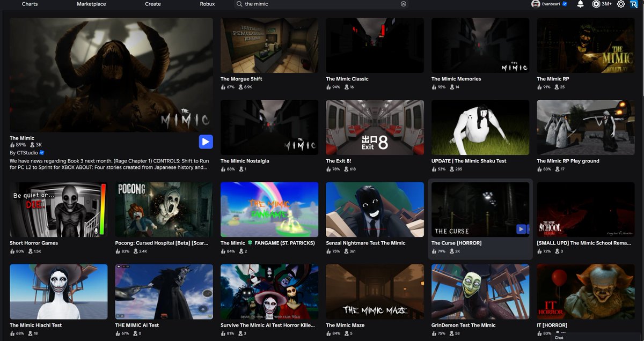Open the Evanbear1 avatar picture
This screenshot has height=341, width=644.
[536, 4]
